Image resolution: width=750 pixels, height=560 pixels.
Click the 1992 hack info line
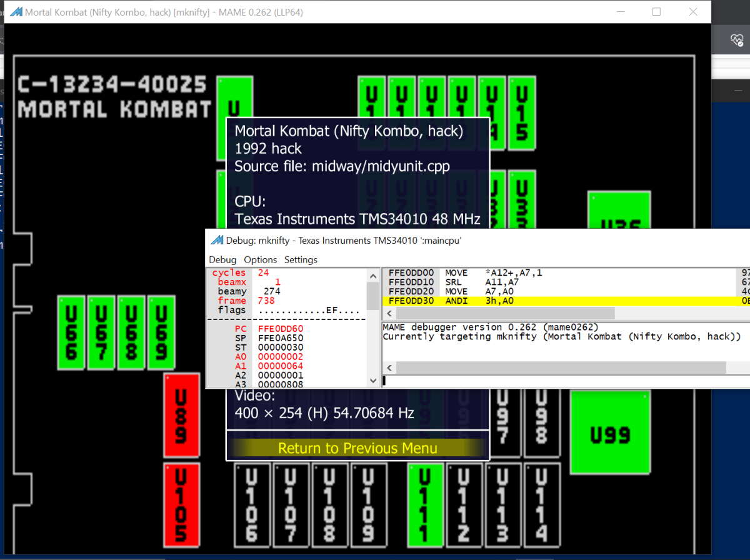pos(268,149)
